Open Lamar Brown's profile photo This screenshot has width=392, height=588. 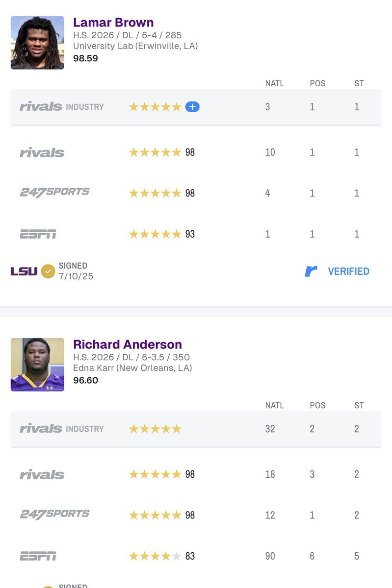coord(37,43)
